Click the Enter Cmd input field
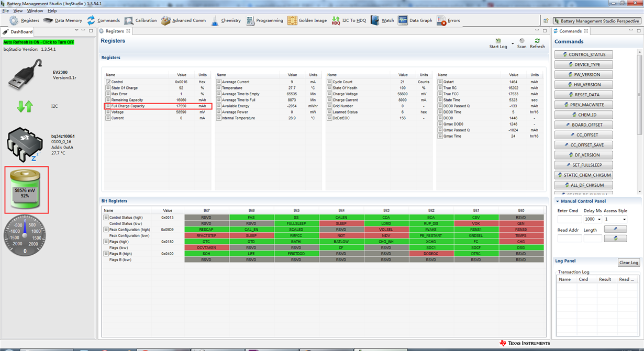Screen dimensions: 644x351 [570, 219]
